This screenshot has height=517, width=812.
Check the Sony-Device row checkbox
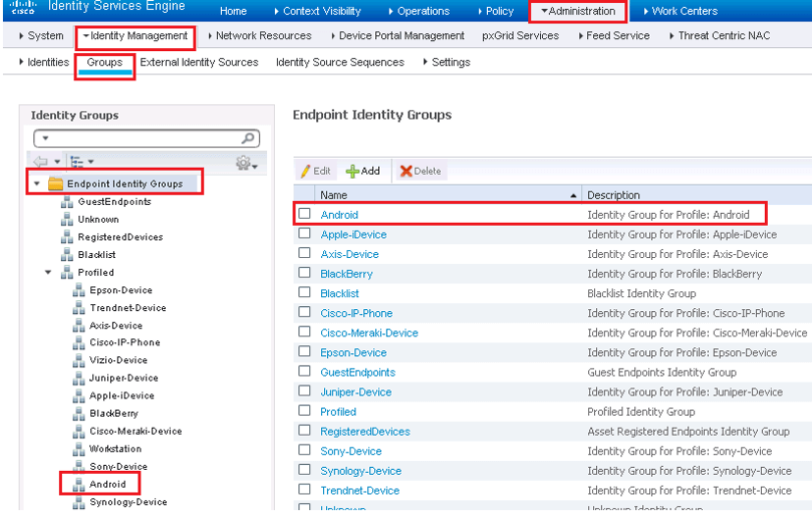[304, 449]
